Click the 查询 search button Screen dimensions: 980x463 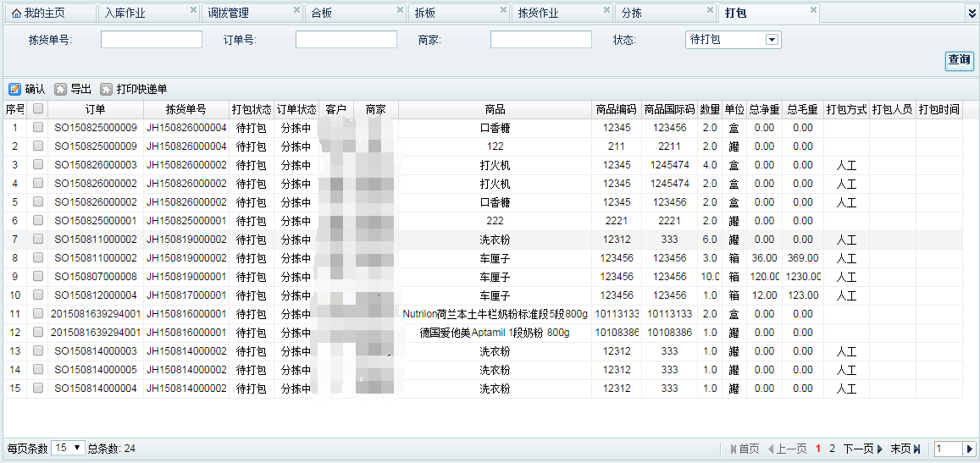[959, 60]
